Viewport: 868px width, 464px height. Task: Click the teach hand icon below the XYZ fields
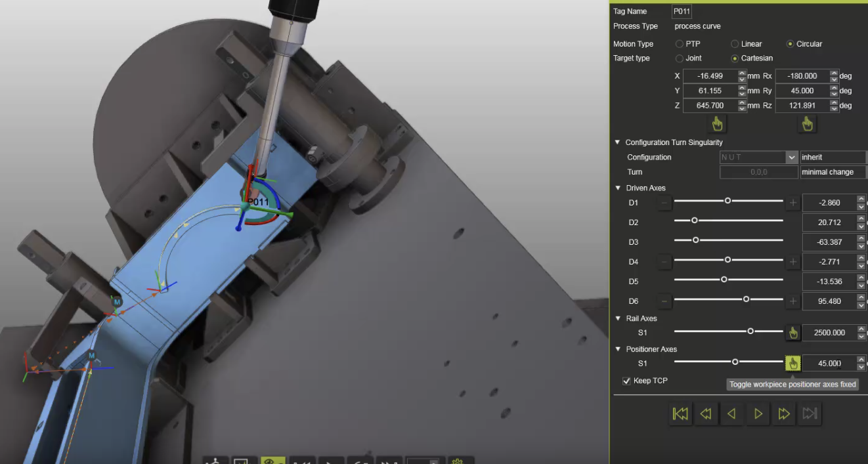(717, 123)
